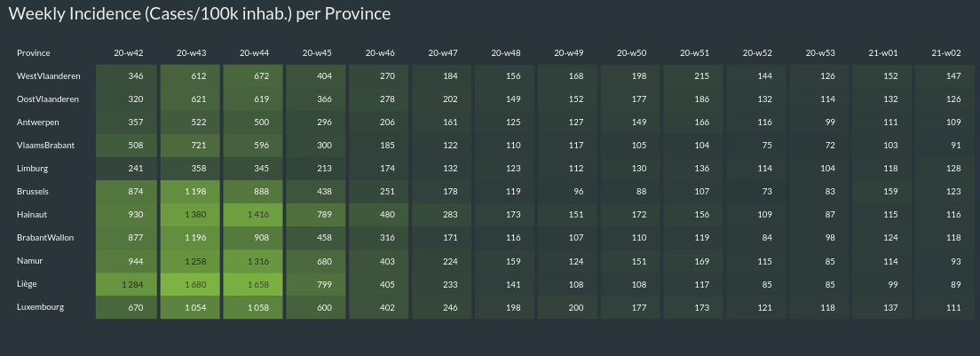The image size is (980, 356).
Task: Click the BrabantWallon province cell
Action: (x=45, y=238)
